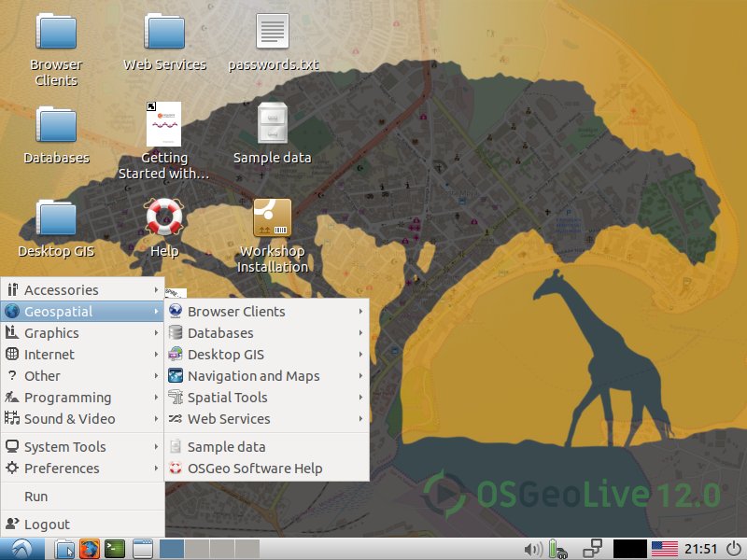Click the black CPU monitor applet in tray
This screenshot has width=747, height=560.
click(629, 549)
